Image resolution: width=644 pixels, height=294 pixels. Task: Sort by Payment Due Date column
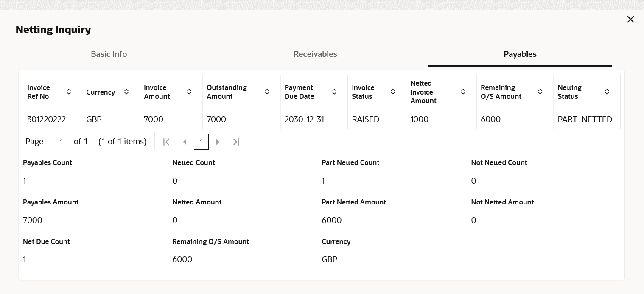(x=334, y=92)
